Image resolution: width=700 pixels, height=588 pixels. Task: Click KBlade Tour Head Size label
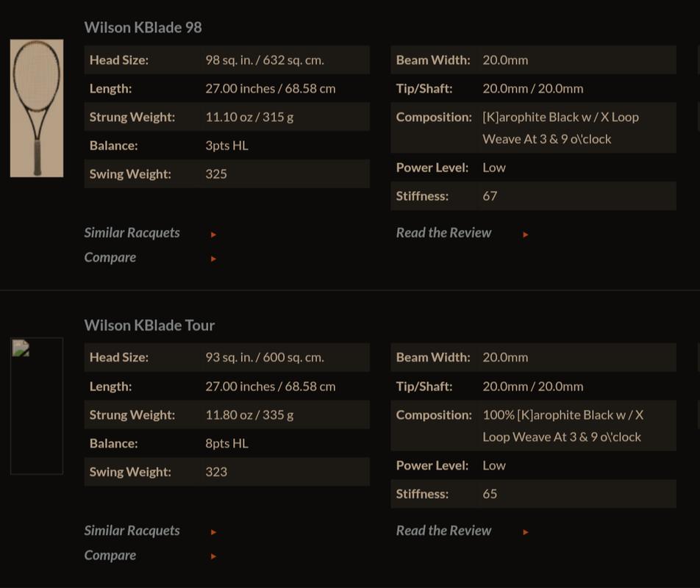pos(119,357)
